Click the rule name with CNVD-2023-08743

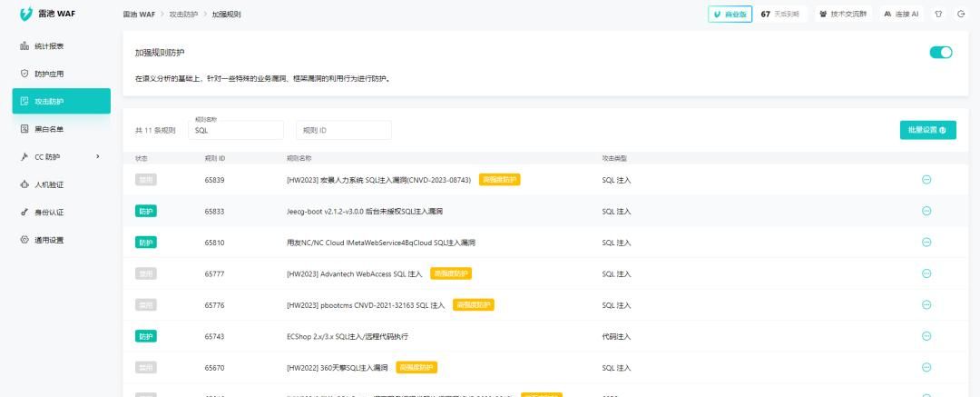tap(378, 180)
